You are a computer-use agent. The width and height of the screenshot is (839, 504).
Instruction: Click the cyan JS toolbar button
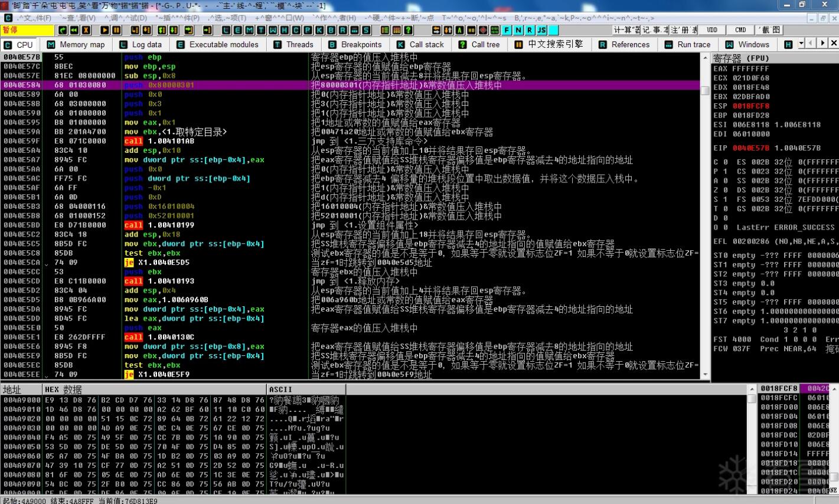(x=541, y=30)
